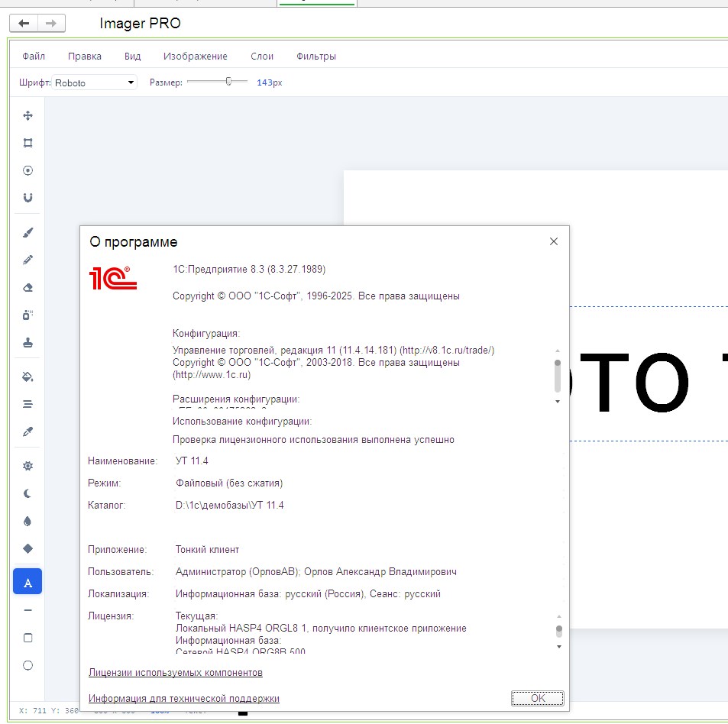Click the "УТ 11.4" name value

[192, 461]
